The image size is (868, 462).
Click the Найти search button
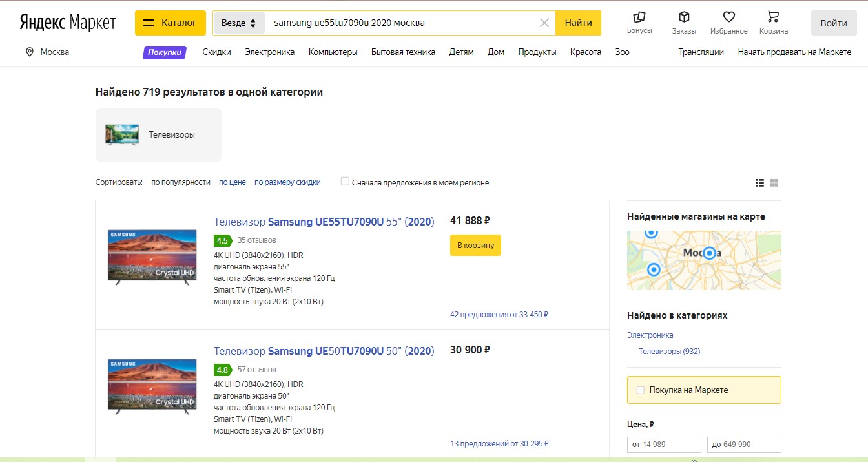579,23
